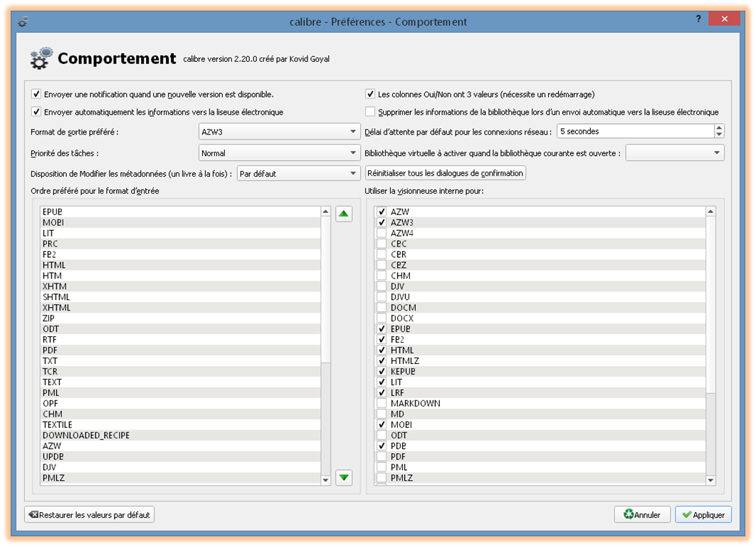Check MARKDOWN in the internal viewer list

click(x=382, y=403)
